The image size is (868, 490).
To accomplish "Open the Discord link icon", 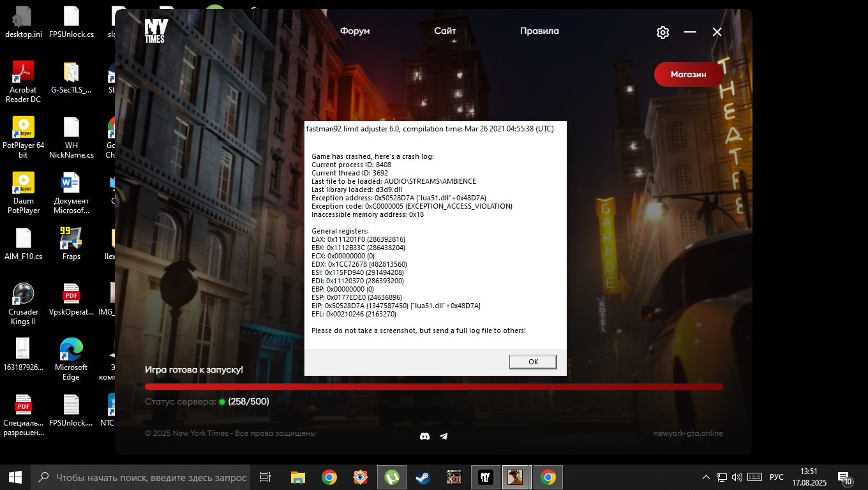I will [x=424, y=436].
